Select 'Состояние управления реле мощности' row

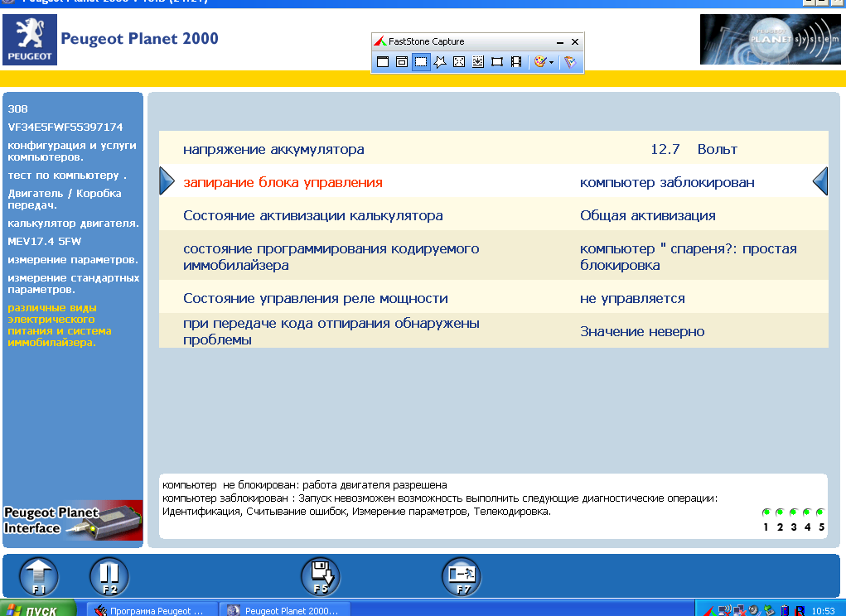494,297
